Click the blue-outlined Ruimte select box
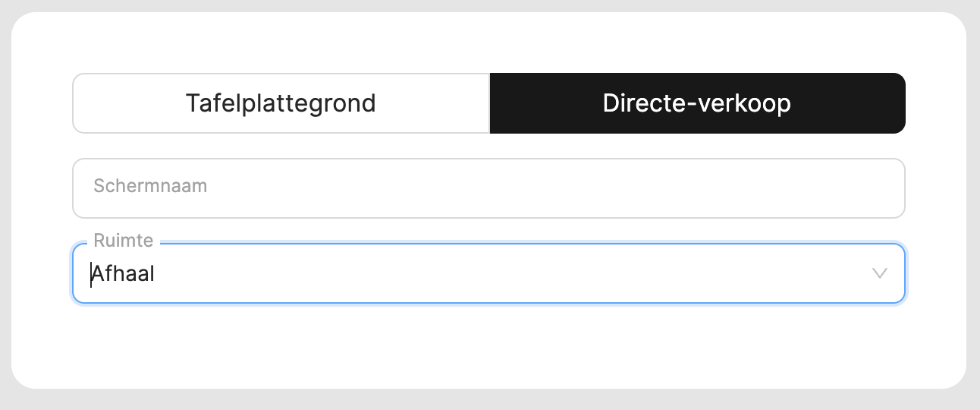980x410 pixels. [488, 273]
